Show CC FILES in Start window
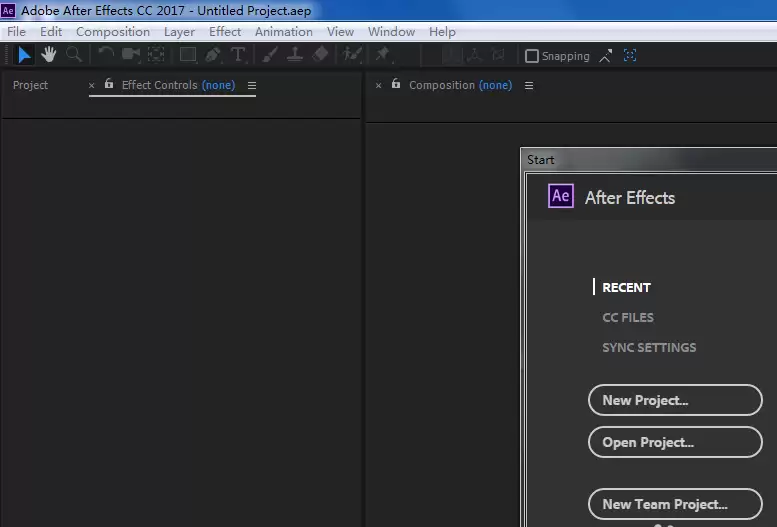The height and width of the screenshot is (527, 777). [628, 317]
